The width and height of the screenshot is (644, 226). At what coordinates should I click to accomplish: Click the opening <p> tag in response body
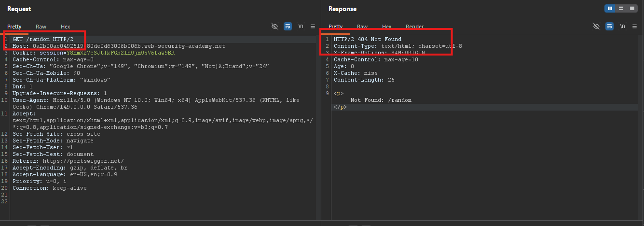pyautogui.click(x=339, y=93)
